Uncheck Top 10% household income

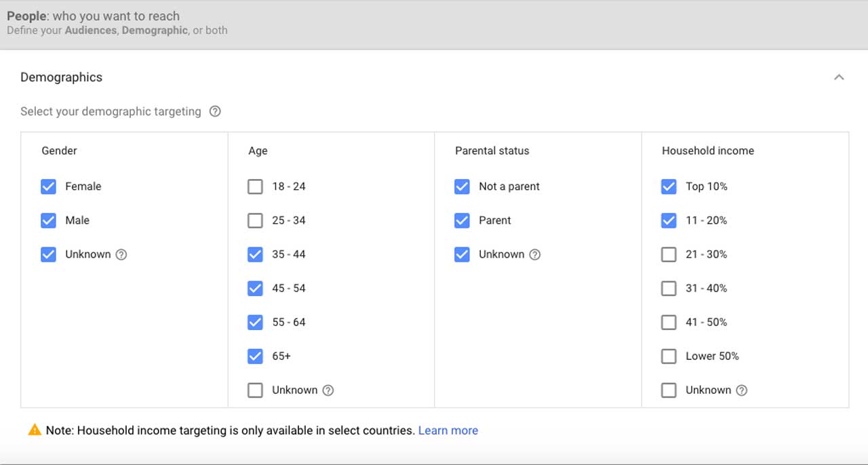click(669, 186)
